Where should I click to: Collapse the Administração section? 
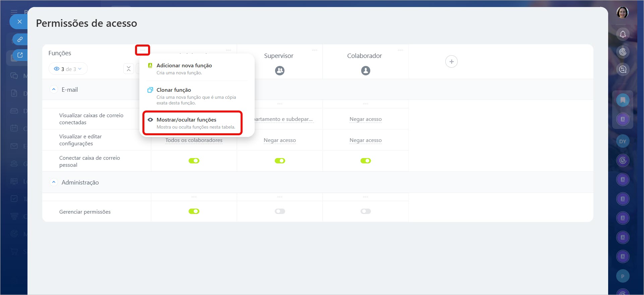pyautogui.click(x=54, y=182)
